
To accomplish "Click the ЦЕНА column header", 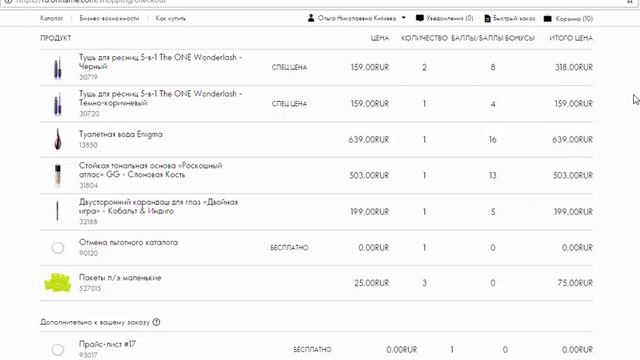I will point(380,38).
